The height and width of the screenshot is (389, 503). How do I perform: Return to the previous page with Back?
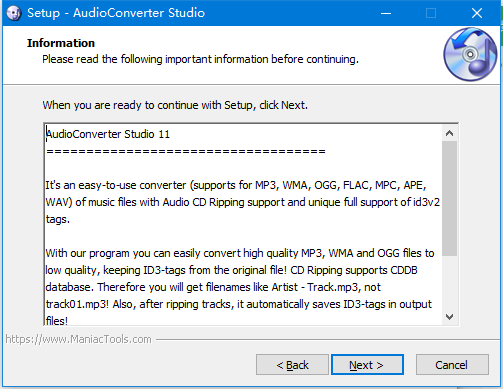point(292,365)
